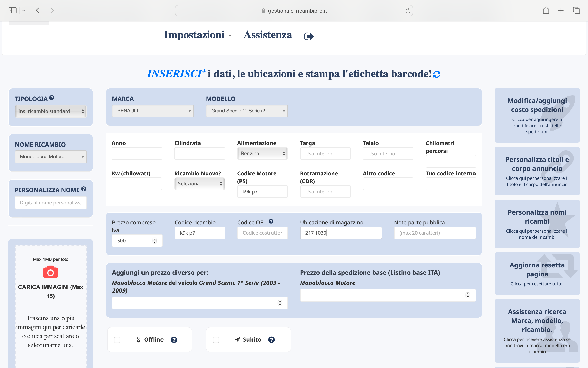
Task: Click the logout arrow icon beside Assistenza
Action: point(309,36)
